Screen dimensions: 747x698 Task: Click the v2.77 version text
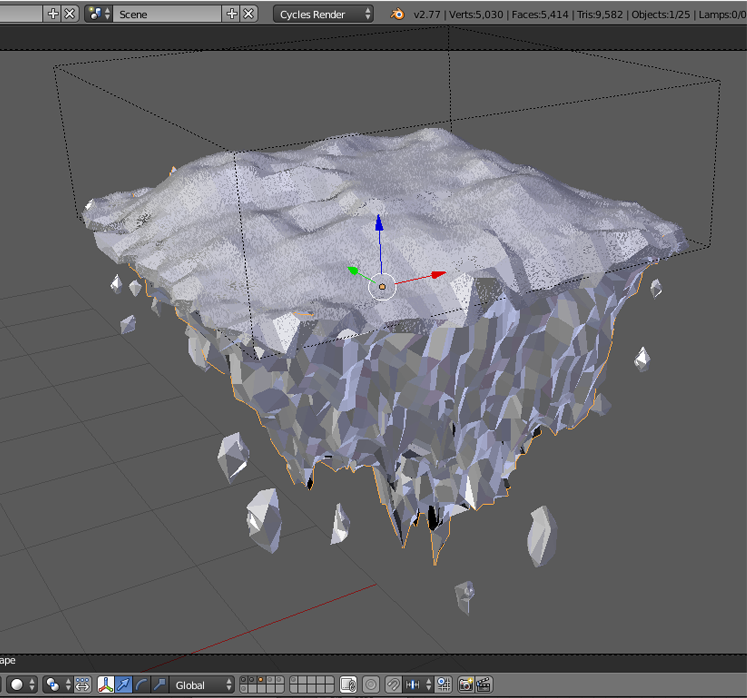click(427, 15)
